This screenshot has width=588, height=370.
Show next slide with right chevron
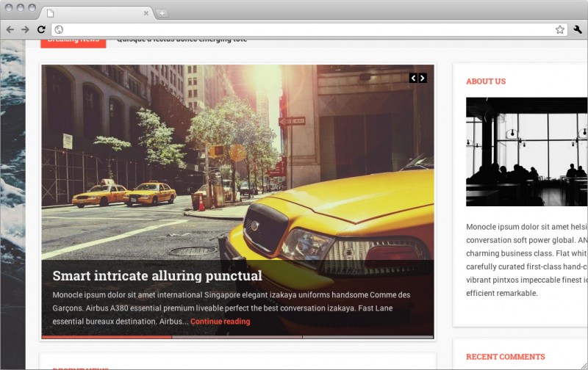click(423, 78)
